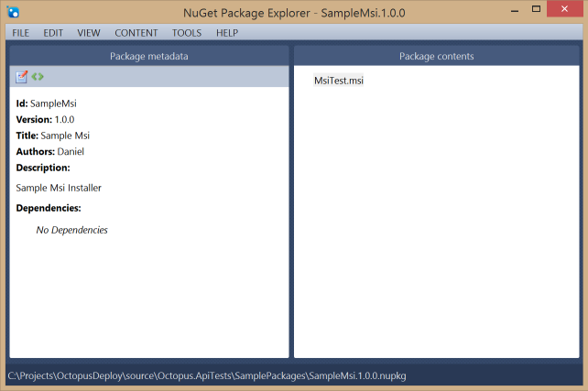Click the Sample Msi Installer description text
This screenshot has height=391, width=588.
pos(59,188)
